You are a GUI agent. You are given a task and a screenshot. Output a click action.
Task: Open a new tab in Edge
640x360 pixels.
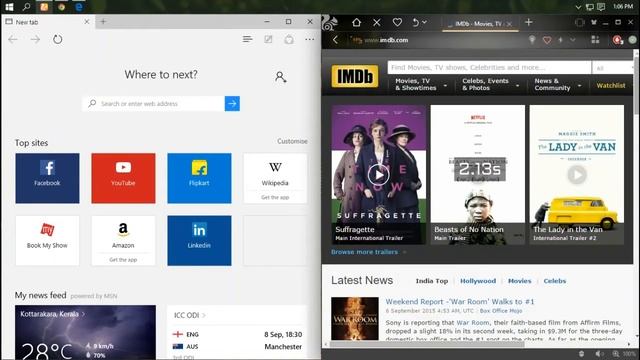click(103, 22)
